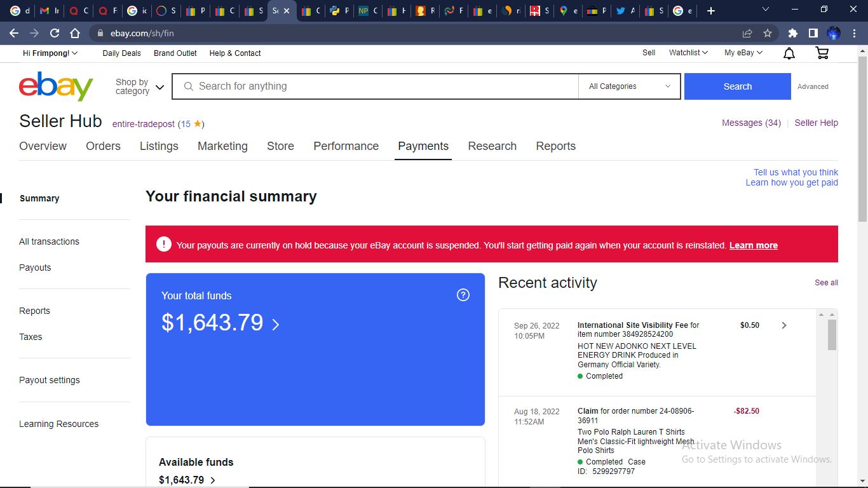Go forward to the next page
This screenshot has height=488, width=868.
tap(34, 33)
